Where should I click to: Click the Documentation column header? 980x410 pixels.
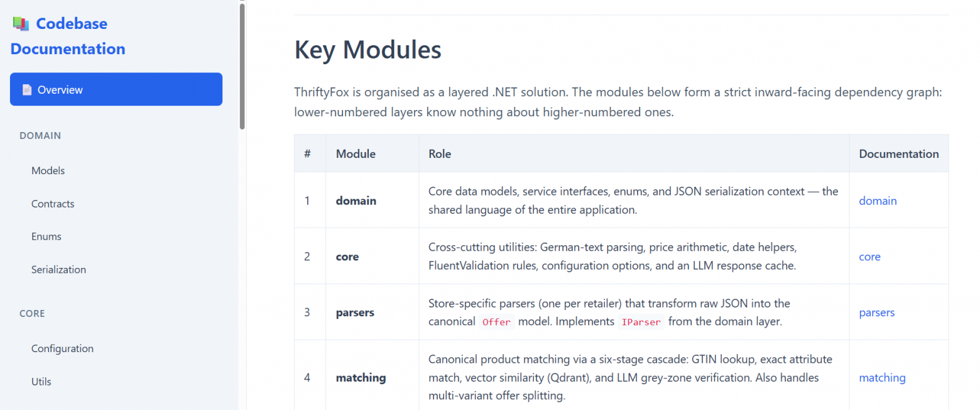click(x=898, y=153)
